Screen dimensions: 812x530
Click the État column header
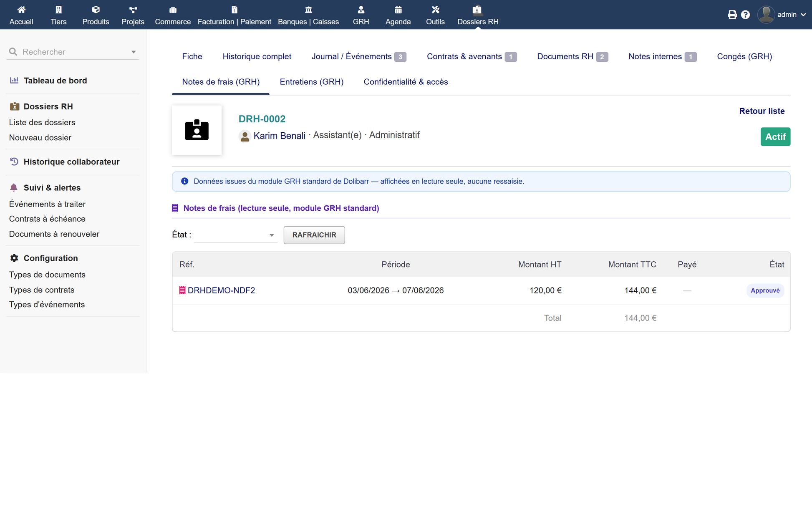[x=777, y=264]
